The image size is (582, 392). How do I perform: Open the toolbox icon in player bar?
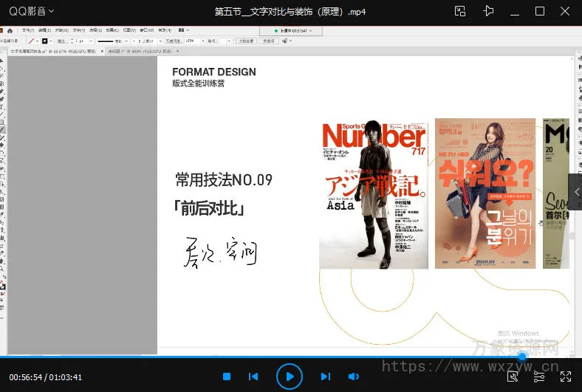(x=513, y=376)
